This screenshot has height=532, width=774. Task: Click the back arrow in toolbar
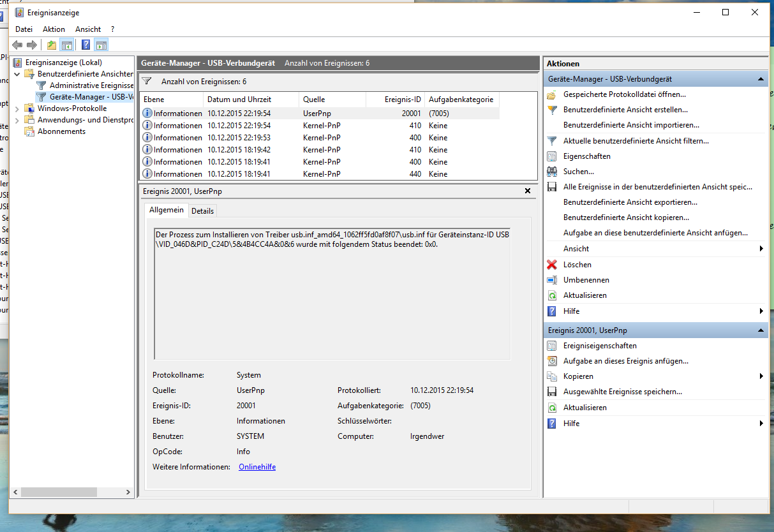coord(17,45)
